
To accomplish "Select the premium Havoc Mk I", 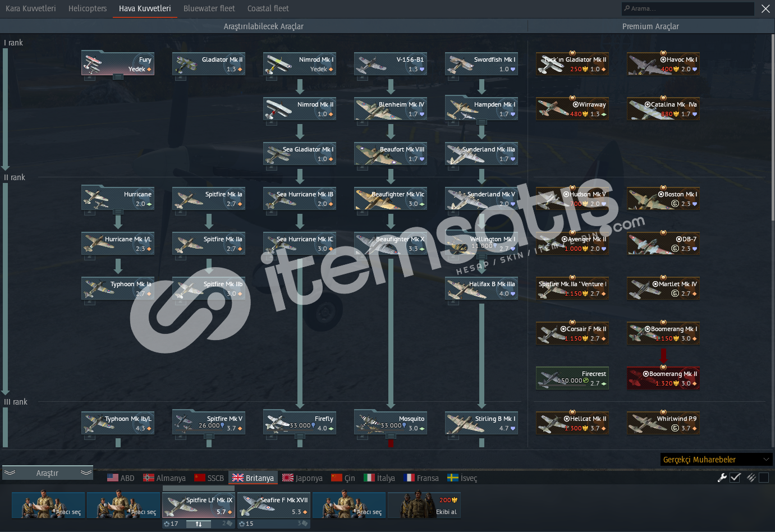I will (663, 63).
